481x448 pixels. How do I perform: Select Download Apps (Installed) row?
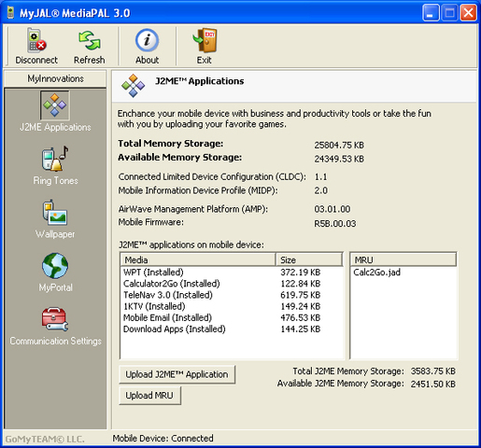pos(232,329)
